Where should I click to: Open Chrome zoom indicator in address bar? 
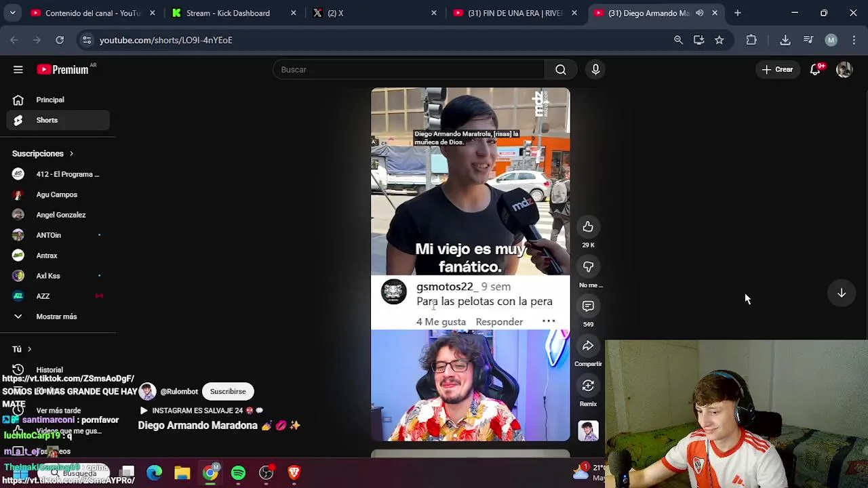tap(678, 40)
